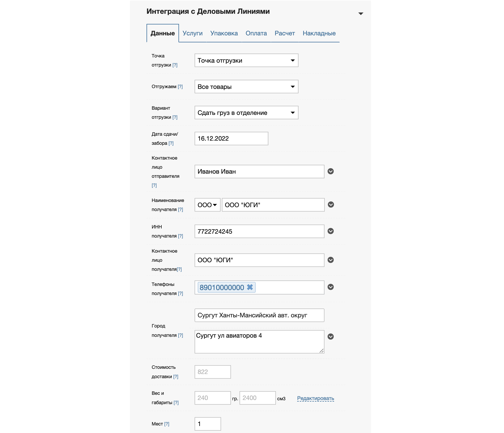Screen dimensions: 504x433
Task: Click circular arrow icon beside recipient contact person
Action: coord(330,260)
